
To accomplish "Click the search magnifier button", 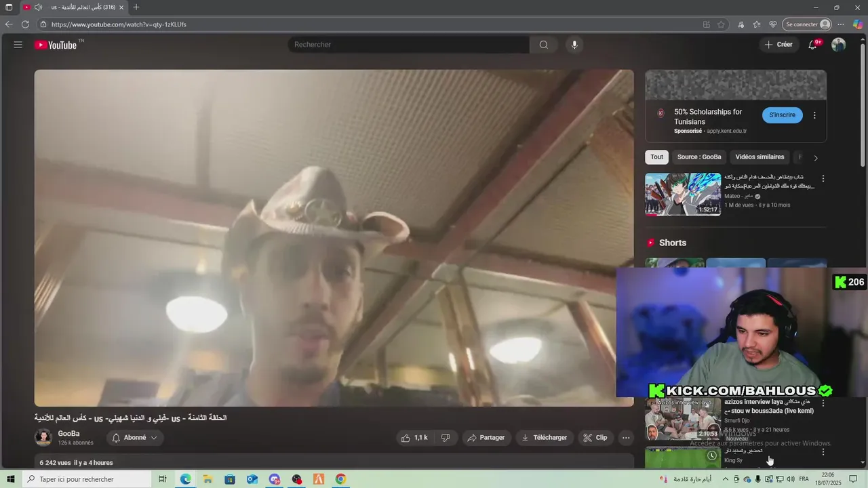I will 544,45.
